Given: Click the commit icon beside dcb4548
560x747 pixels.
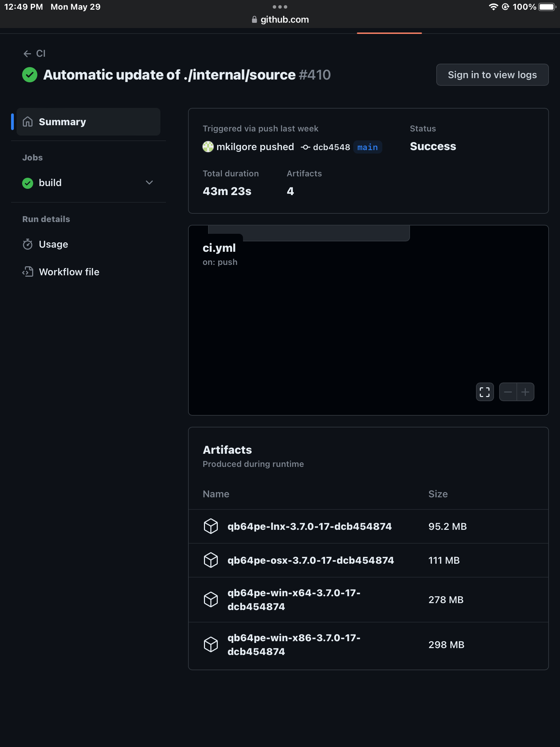Looking at the screenshot, I should pyautogui.click(x=305, y=147).
